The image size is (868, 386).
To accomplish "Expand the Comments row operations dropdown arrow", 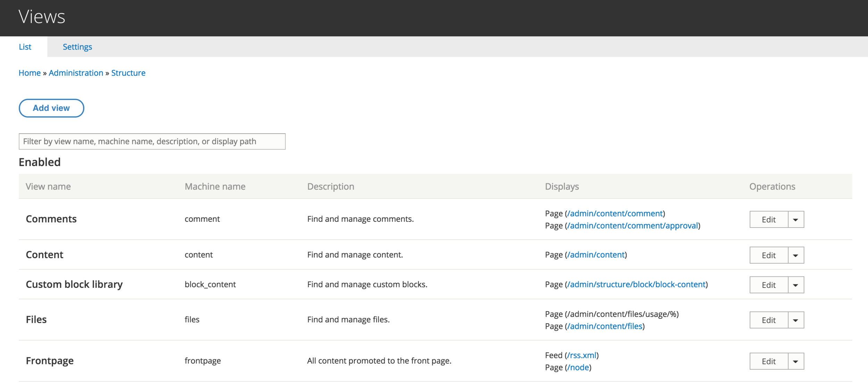I will (795, 220).
